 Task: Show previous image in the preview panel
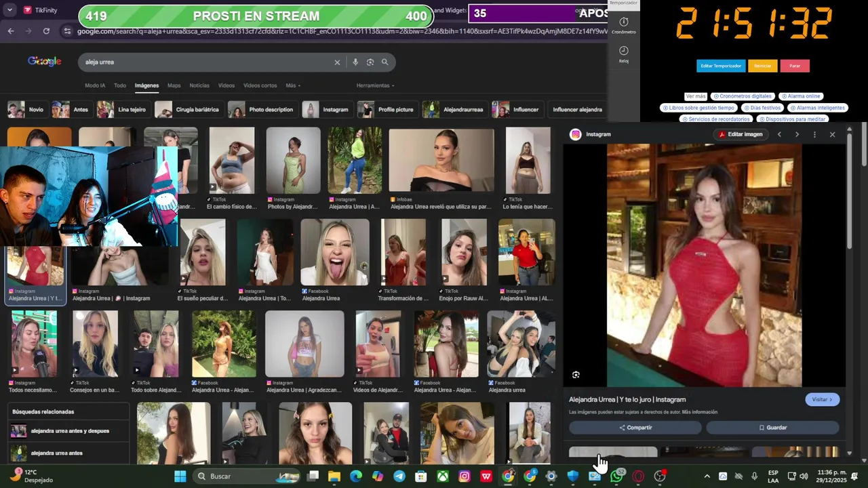point(779,134)
